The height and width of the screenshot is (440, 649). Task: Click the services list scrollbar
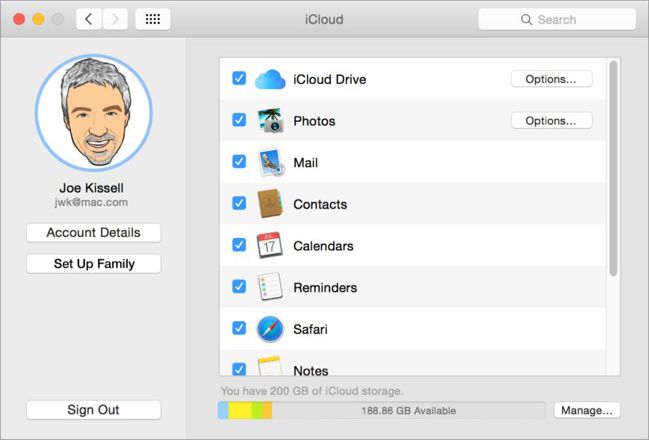point(613,168)
